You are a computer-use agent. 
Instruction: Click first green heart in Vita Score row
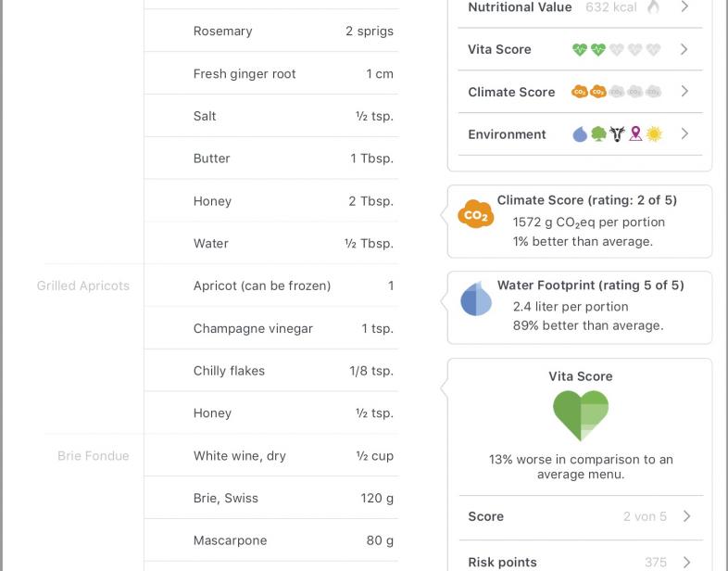[x=580, y=49]
